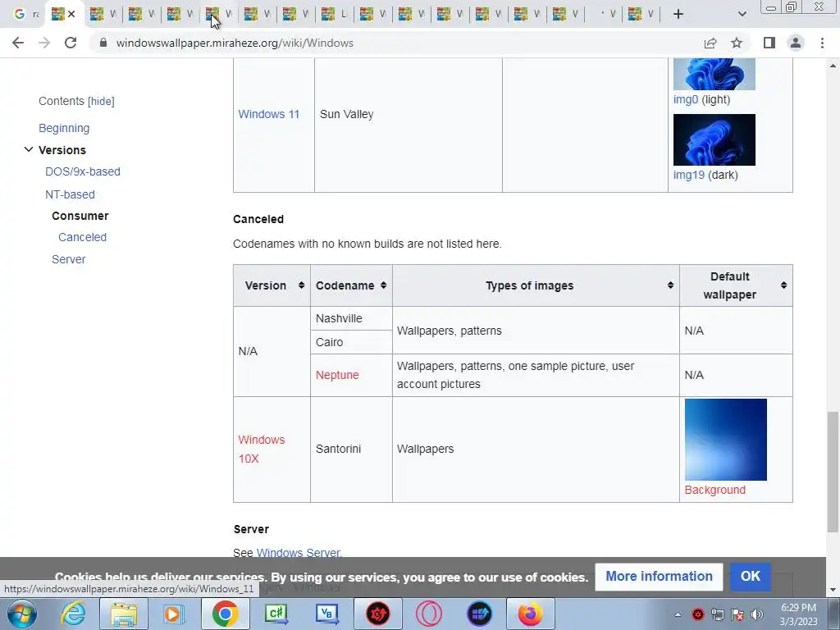The height and width of the screenshot is (630, 840).
Task: Open the C# taskbar application
Action: (276, 614)
